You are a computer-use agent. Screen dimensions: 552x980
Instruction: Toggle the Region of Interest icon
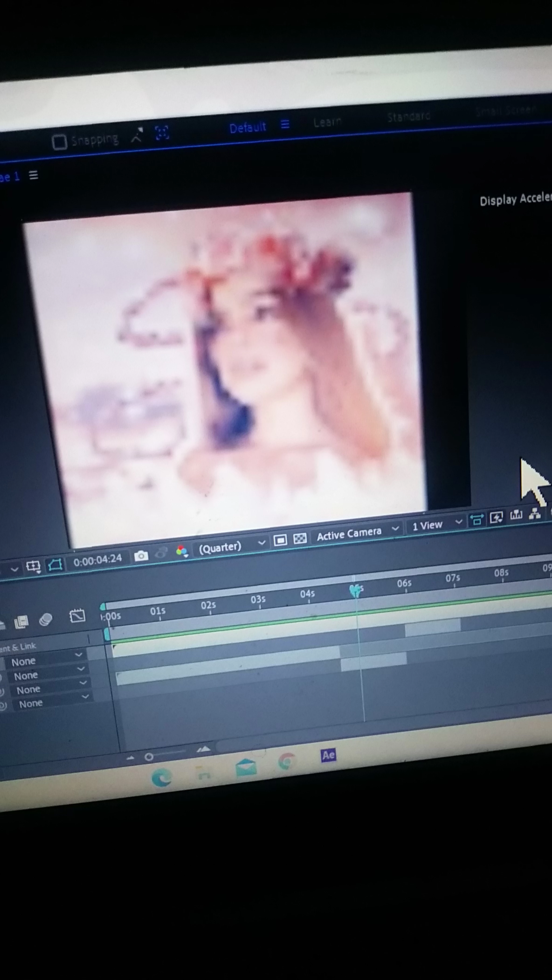pos(280,540)
